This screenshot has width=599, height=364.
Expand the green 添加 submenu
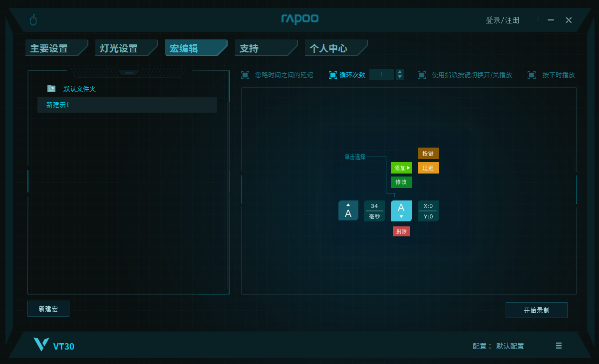[401, 168]
